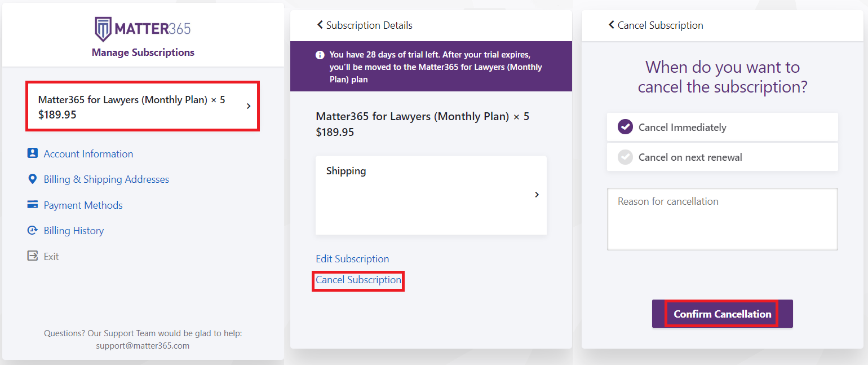Click the support@matter365.com email text
The height and width of the screenshot is (365, 868).
point(143,346)
